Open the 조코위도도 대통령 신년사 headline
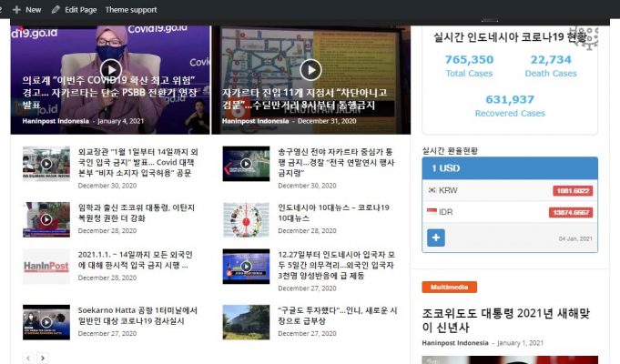Screen dimensions: 620x364 503,319
